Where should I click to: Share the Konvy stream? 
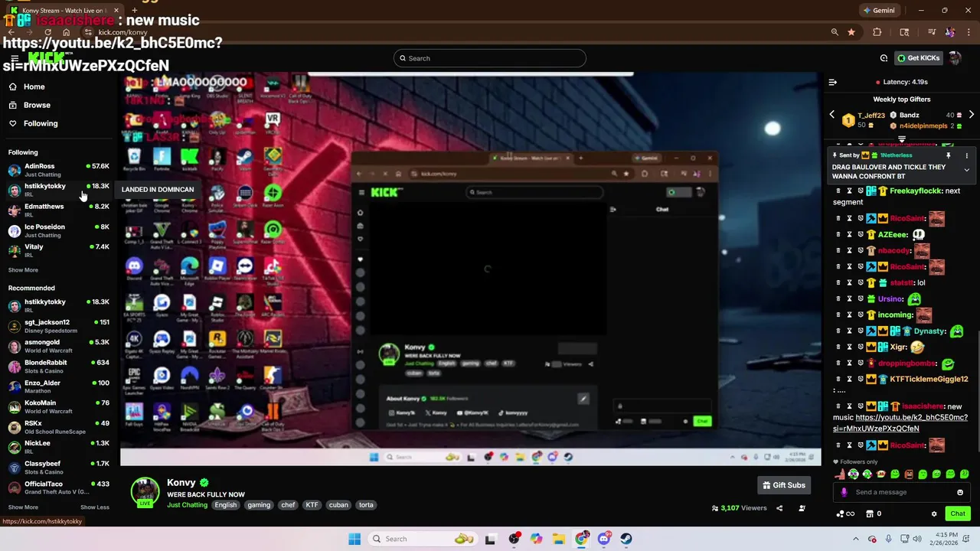[x=779, y=508]
